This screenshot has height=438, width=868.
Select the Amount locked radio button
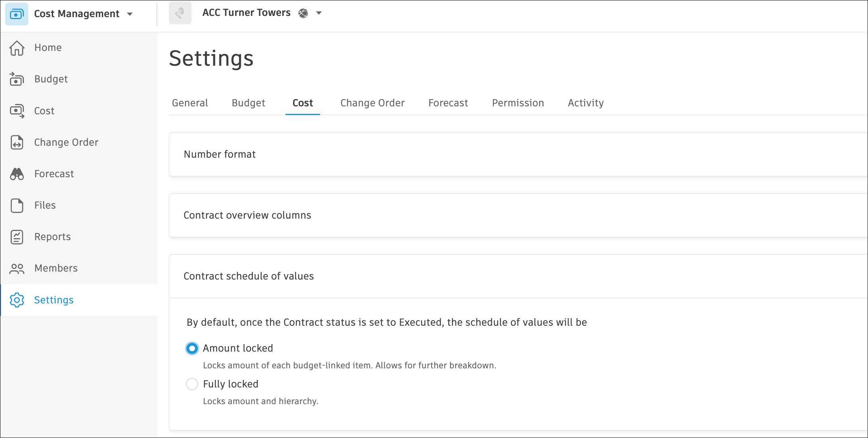192,348
